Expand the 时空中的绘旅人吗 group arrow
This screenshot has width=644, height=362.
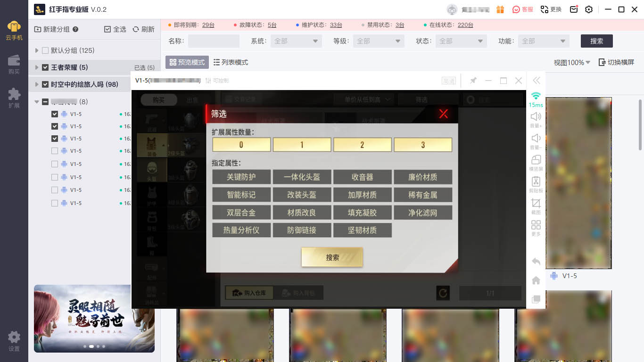click(37, 84)
